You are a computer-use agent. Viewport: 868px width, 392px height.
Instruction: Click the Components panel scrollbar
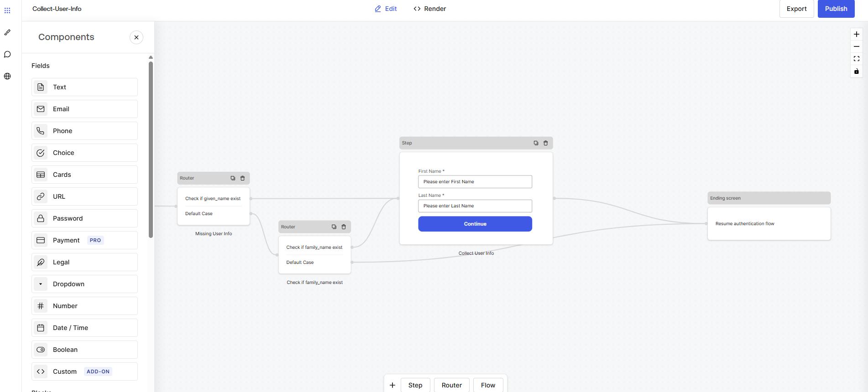click(151, 150)
